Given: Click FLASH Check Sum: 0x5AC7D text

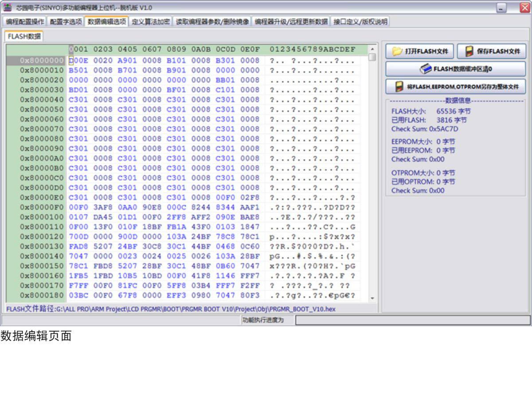Looking at the screenshot, I should pos(425,129).
